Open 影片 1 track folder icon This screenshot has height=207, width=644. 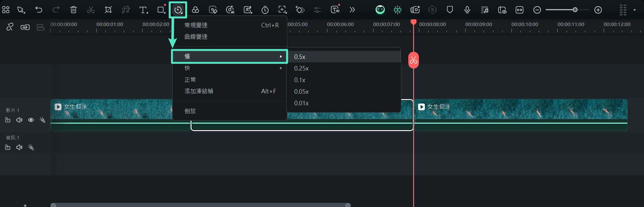pyautogui.click(x=8, y=120)
